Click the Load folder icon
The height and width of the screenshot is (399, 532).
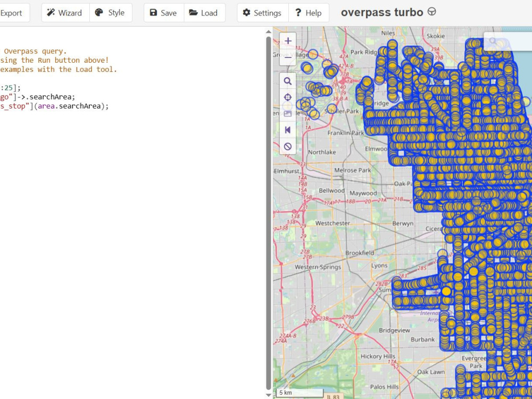point(194,13)
